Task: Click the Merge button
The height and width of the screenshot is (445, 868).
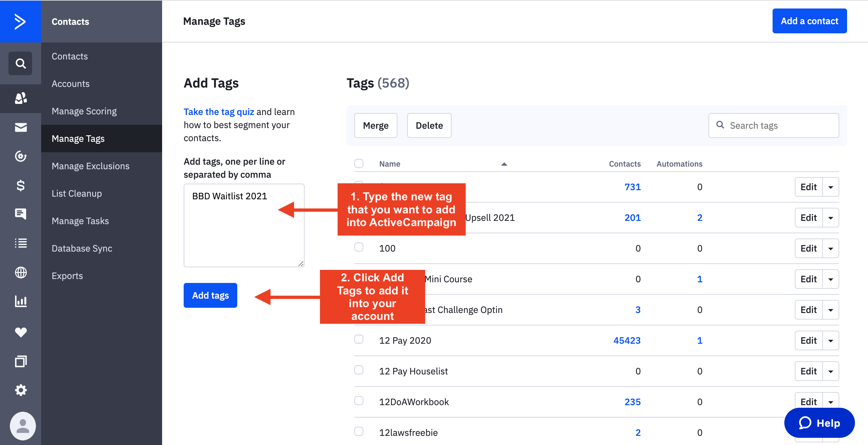Action: point(376,126)
